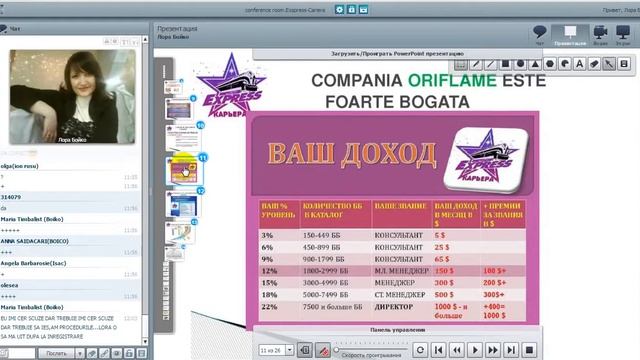
Task: Click chat scrollbar down arrow
Action: pos(145,341)
